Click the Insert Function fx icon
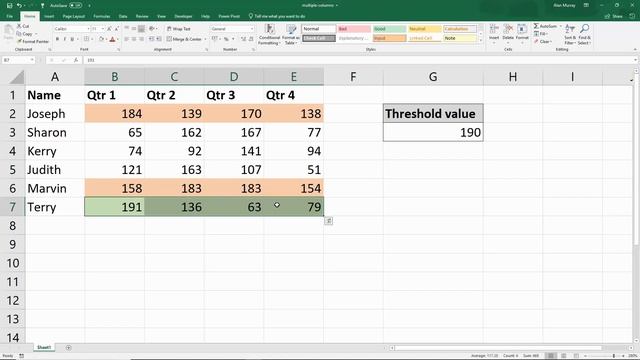The width and height of the screenshot is (640, 360). (x=76, y=60)
